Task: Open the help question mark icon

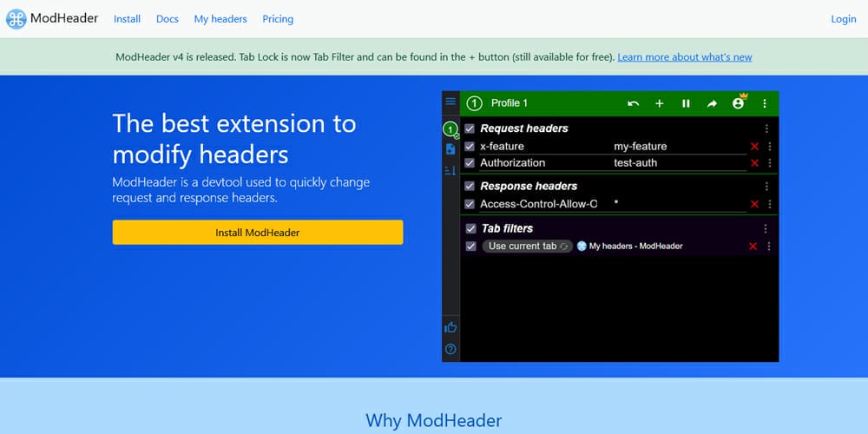Action: 450,349
